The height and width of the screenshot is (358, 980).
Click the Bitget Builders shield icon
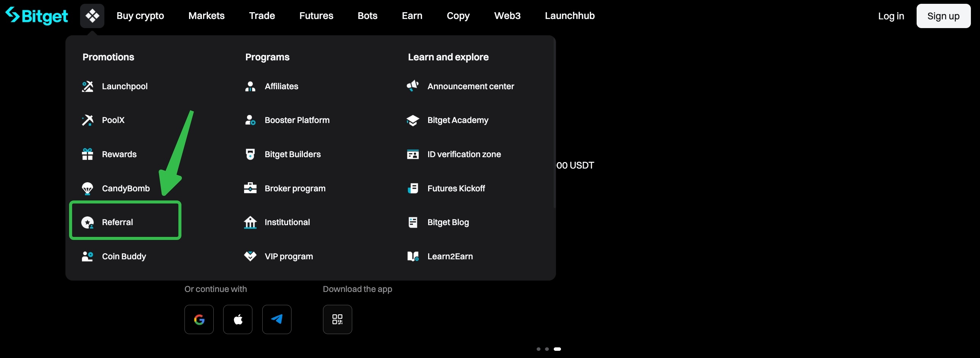tap(251, 154)
